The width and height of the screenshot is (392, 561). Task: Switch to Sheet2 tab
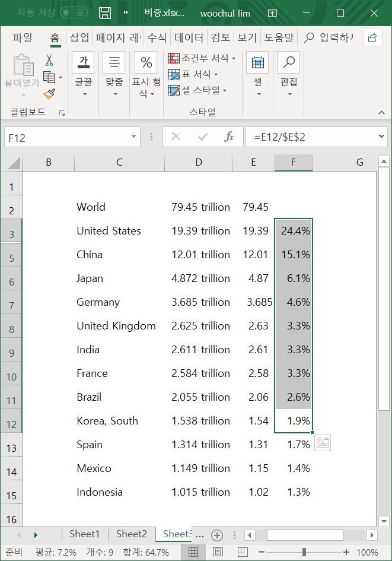(132, 534)
